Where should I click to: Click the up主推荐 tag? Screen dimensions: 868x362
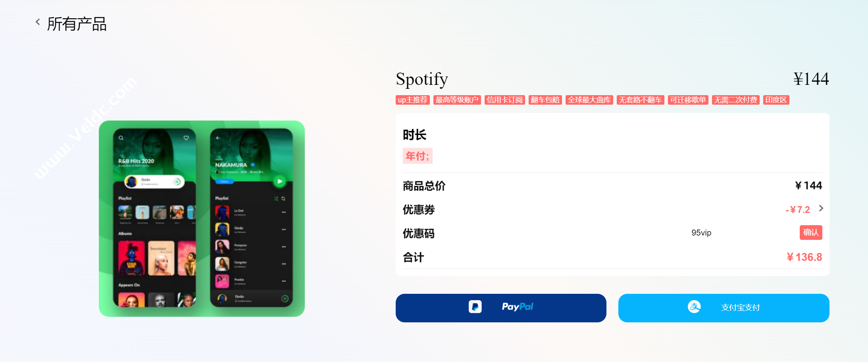click(x=413, y=100)
